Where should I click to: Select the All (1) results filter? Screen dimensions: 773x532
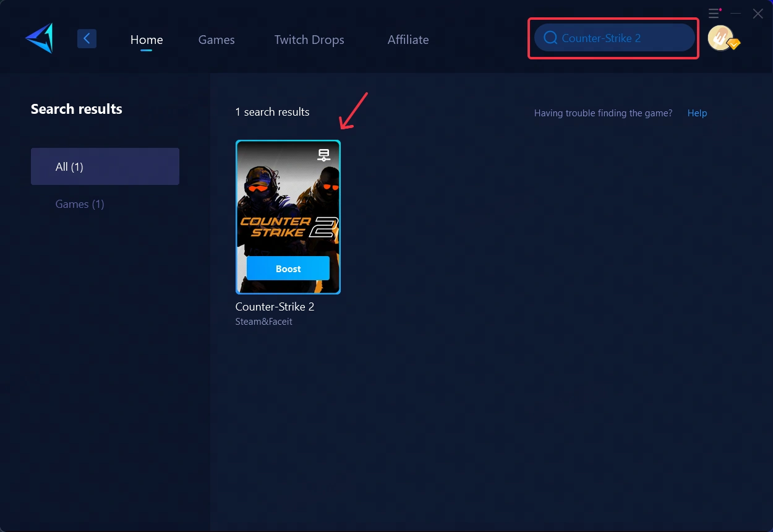click(105, 166)
